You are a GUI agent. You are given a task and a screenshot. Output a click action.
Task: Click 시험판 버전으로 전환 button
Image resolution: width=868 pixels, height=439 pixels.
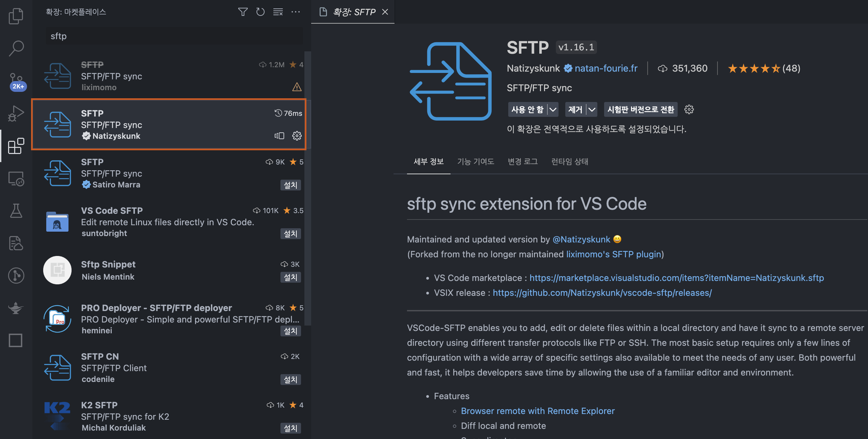[641, 109]
